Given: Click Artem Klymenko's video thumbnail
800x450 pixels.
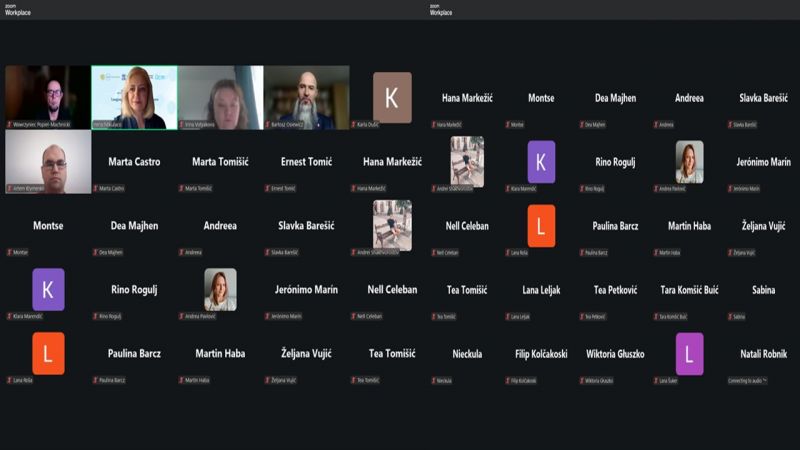Looking at the screenshot, I should coord(47,161).
